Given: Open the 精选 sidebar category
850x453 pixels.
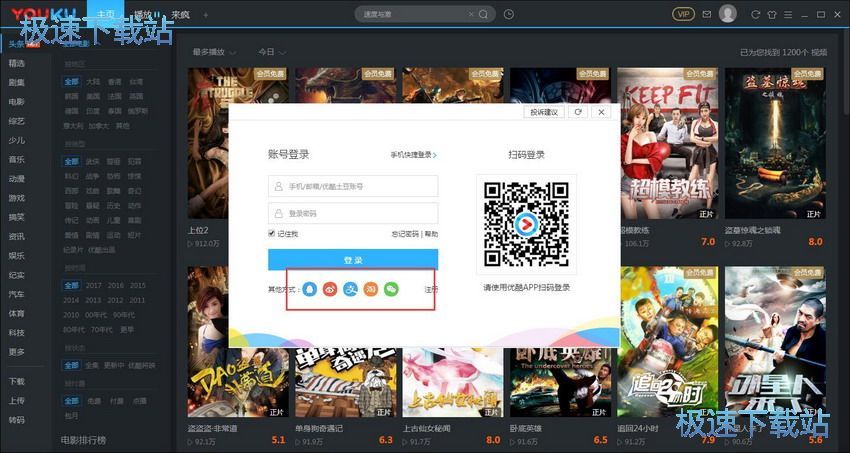Looking at the screenshot, I should coord(17,63).
